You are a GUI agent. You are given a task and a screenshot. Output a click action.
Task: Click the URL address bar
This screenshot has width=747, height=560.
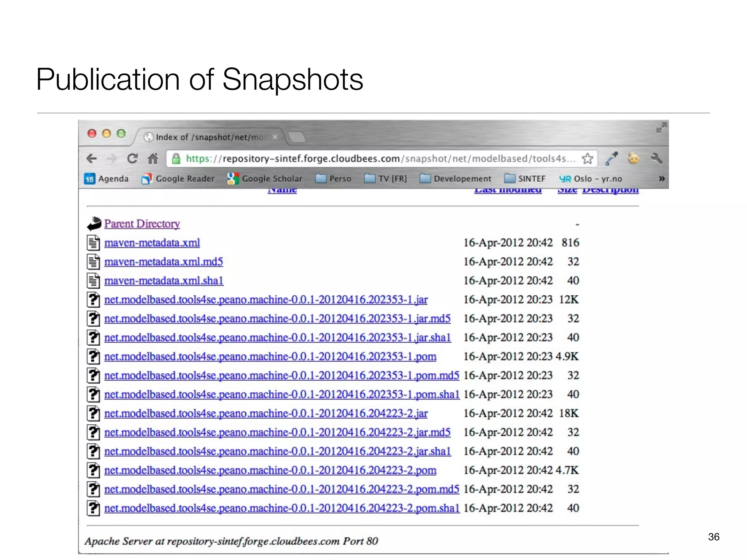[381, 159]
